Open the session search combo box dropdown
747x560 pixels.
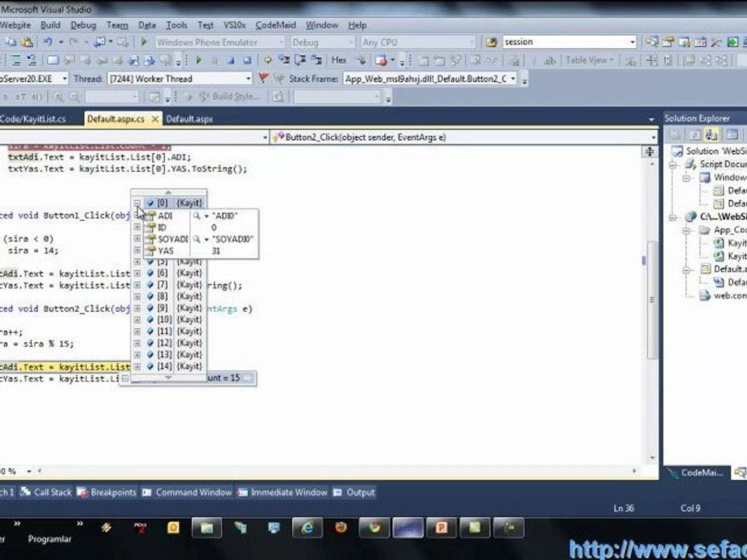pyautogui.click(x=633, y=42)
